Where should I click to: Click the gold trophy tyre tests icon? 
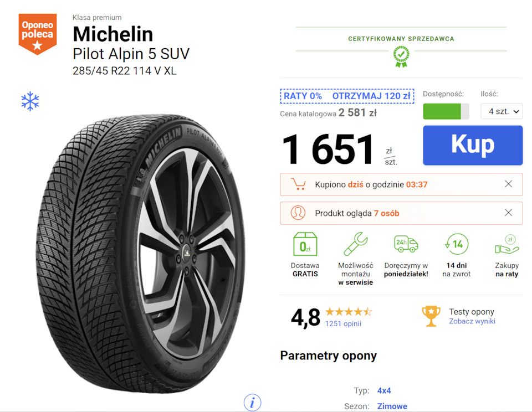[x=431, y=316]
